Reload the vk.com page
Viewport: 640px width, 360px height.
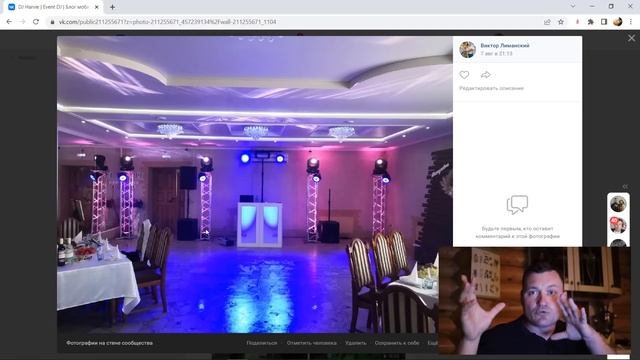36,22
